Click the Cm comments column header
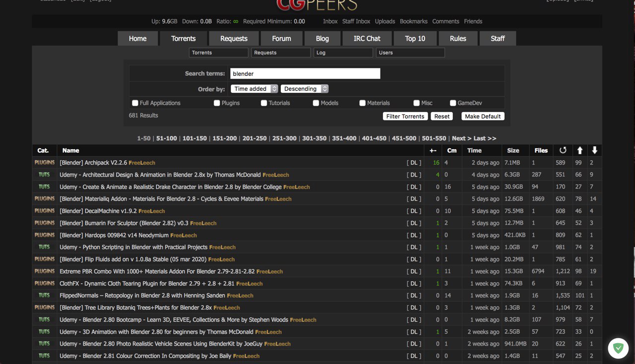The height and width of the screenshot is (364, 635). pyautogui.click(x=452, y=150)
